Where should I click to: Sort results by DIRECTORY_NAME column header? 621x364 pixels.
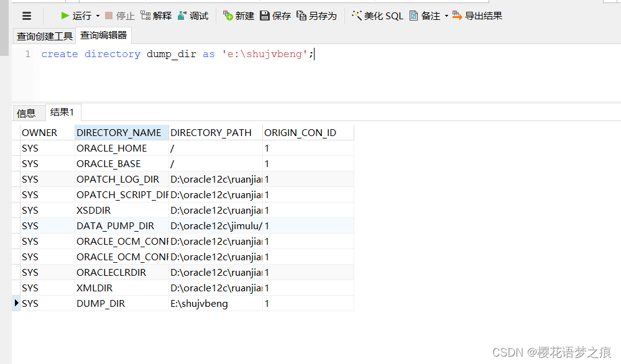121,132
